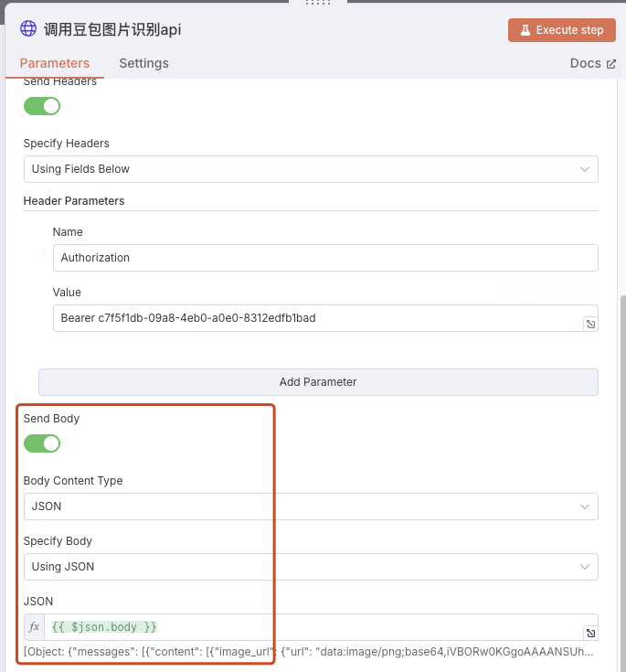Viewport: 626px width, 672px height.
Task: Open the Docs external link
Action: point(592,63)
